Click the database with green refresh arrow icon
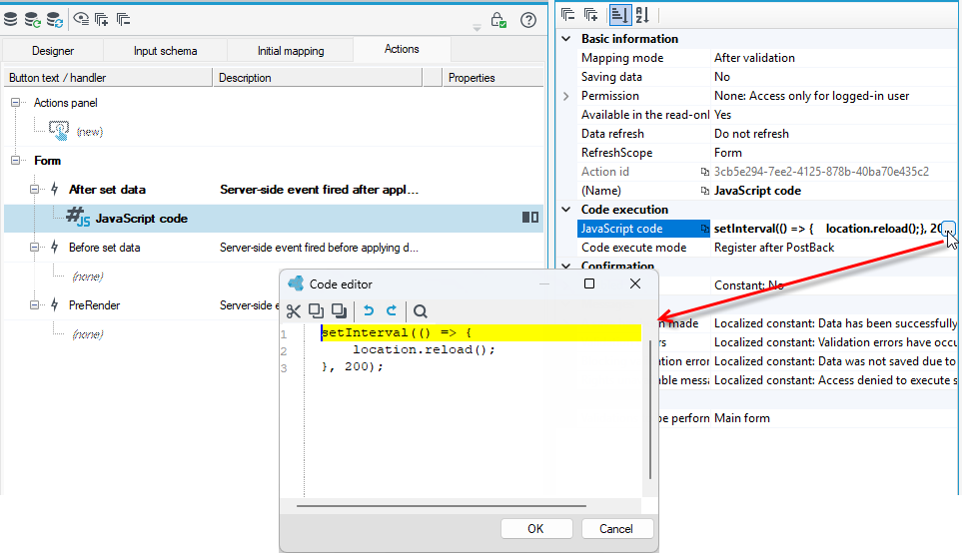Image resolution: width=962 pixels, height=560 pixels. [x=33, y=19]
